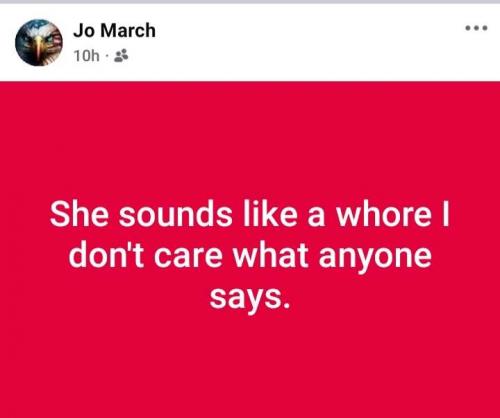Image resolution: width=500 pixels, height=418 pixels.
Task: Click the word "March" in the author name
Action: 128,31
